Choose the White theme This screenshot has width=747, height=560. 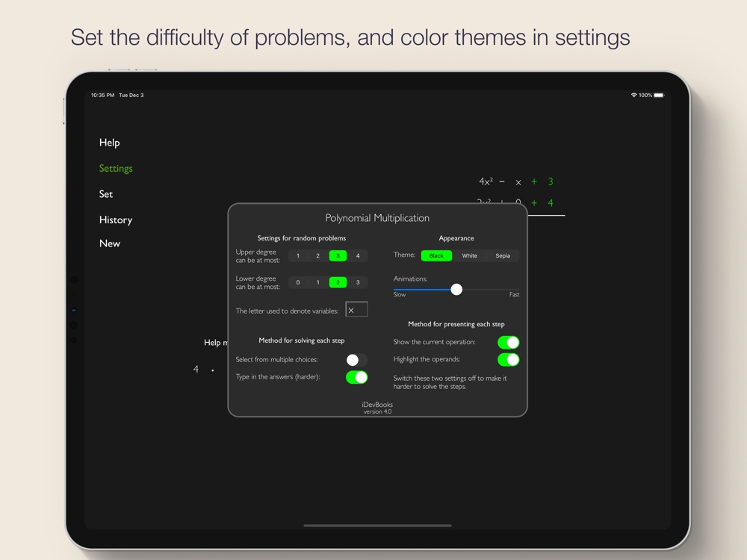[469, 255]
